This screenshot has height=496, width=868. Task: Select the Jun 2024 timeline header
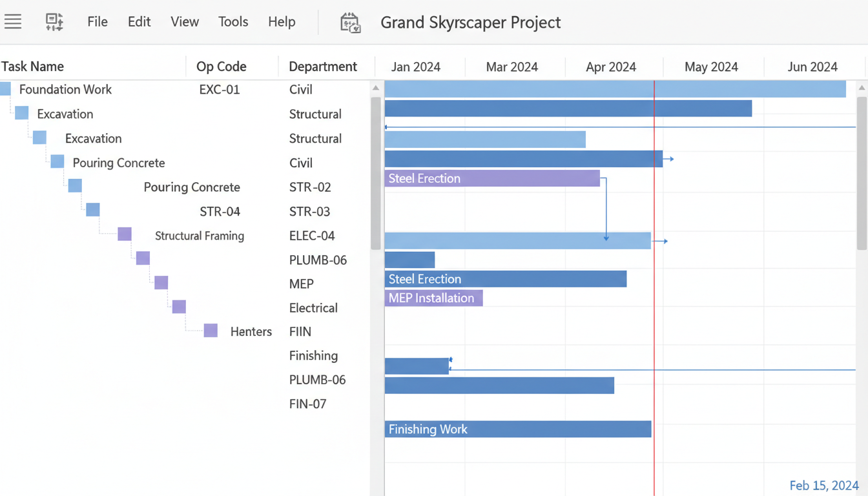click(812, 67)
